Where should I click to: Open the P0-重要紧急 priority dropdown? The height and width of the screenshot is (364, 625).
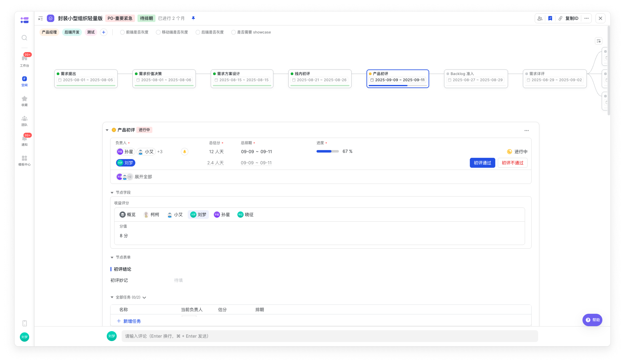tap(120, 18)
